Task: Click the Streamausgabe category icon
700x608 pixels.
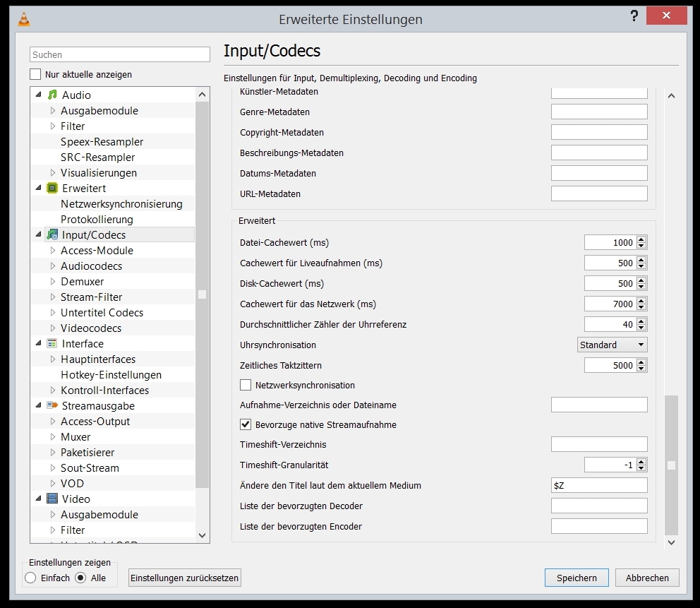Action: tap(52, 405)
